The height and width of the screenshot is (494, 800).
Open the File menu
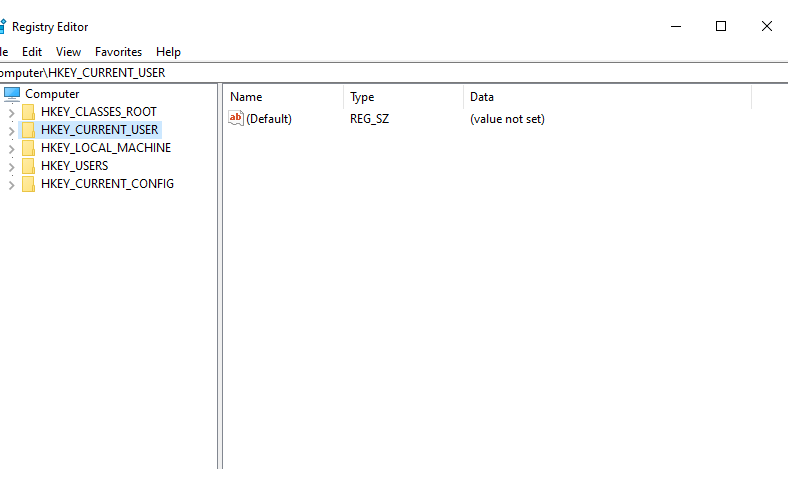(4, 52)
